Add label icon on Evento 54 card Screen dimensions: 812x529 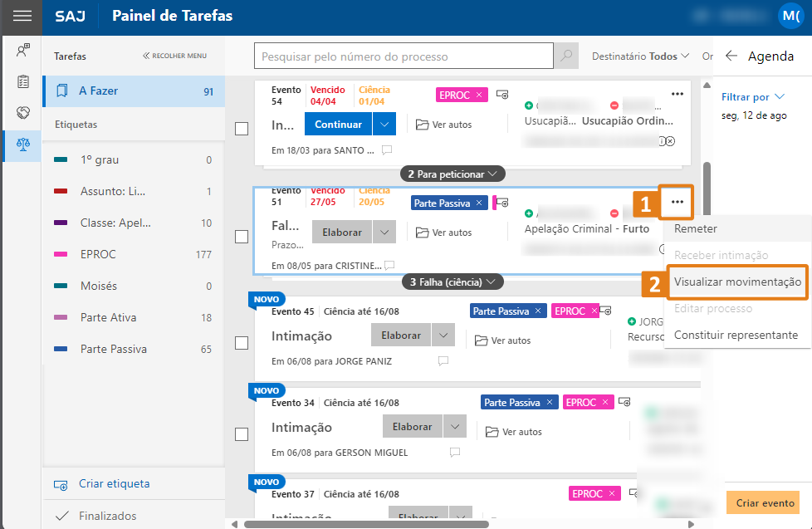502,95
